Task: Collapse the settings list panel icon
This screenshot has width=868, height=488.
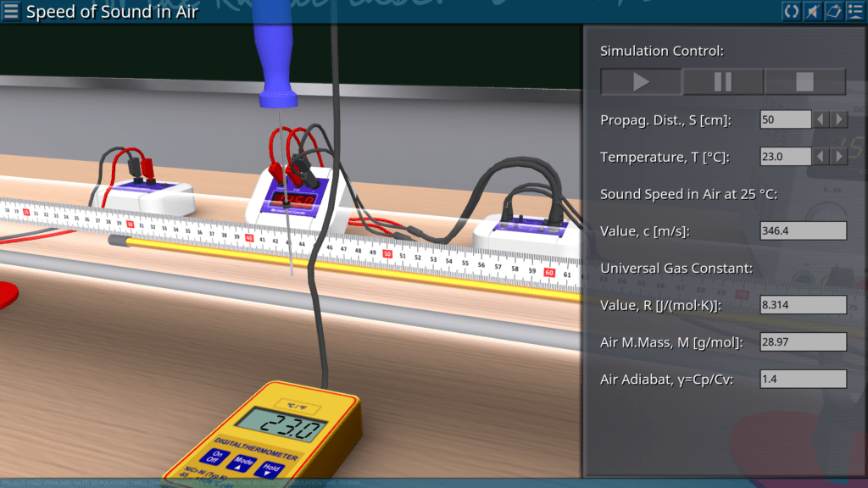Action: (854, 11)
